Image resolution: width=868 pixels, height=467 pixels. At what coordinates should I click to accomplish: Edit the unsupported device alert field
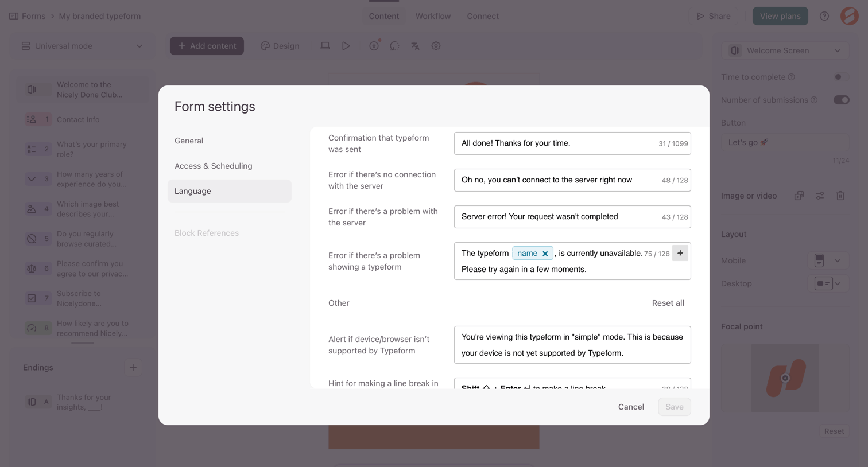click(572, 345)
